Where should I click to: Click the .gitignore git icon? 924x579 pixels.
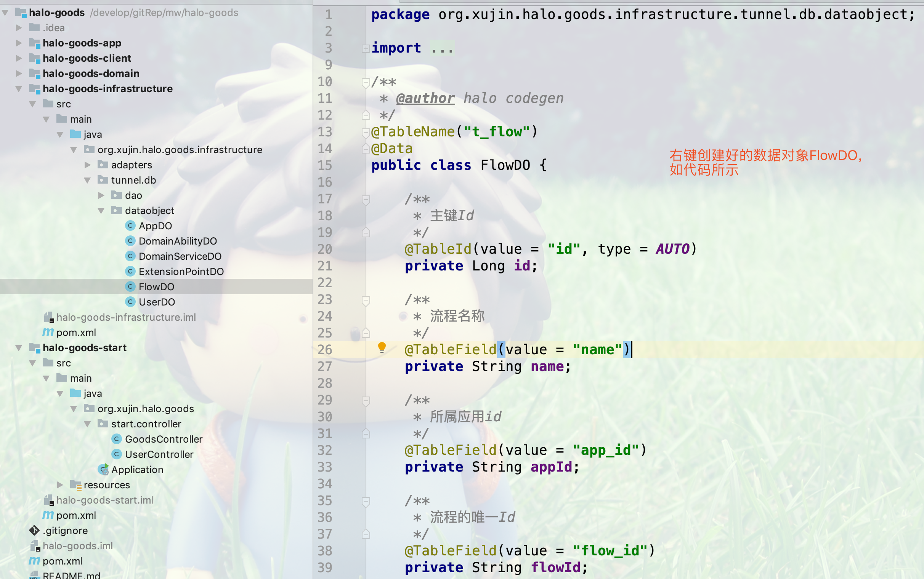pos(34,530)
